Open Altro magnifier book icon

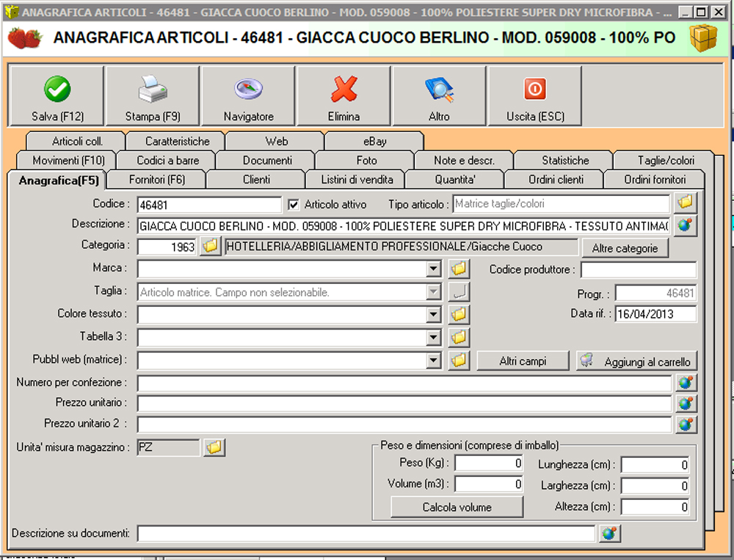tap(439, 90)
